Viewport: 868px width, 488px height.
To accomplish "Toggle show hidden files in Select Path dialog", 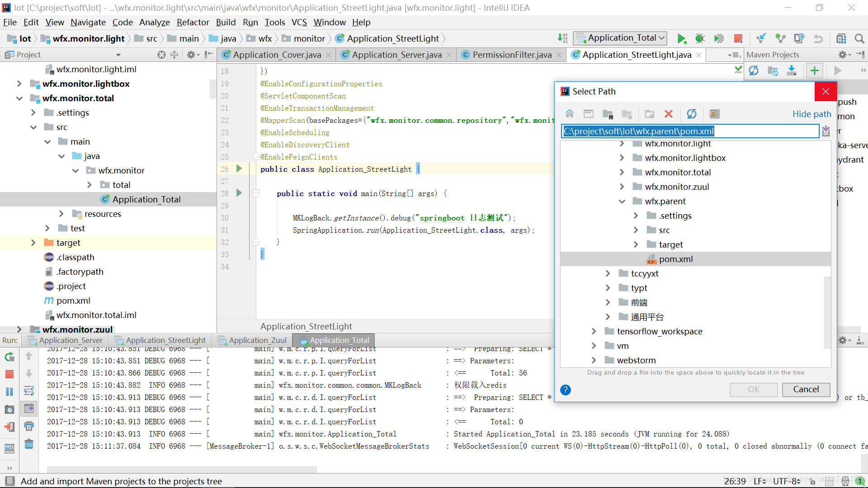I will (x=714, y=114).
